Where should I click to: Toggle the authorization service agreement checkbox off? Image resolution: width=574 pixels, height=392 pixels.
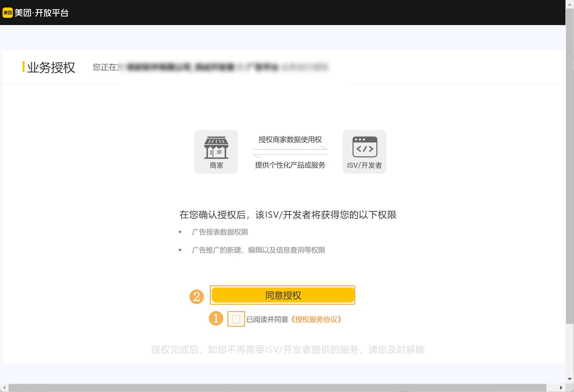tap(236, 319)
